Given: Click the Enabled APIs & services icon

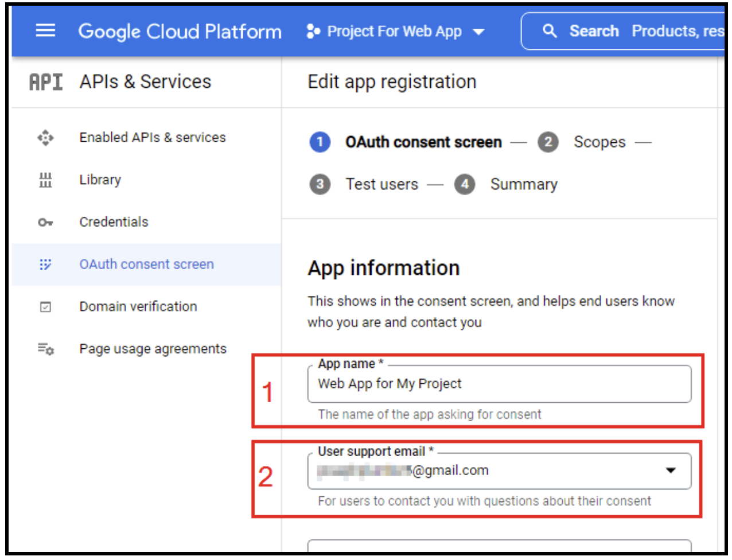Looking at the screenshot, I should (45, 138).
